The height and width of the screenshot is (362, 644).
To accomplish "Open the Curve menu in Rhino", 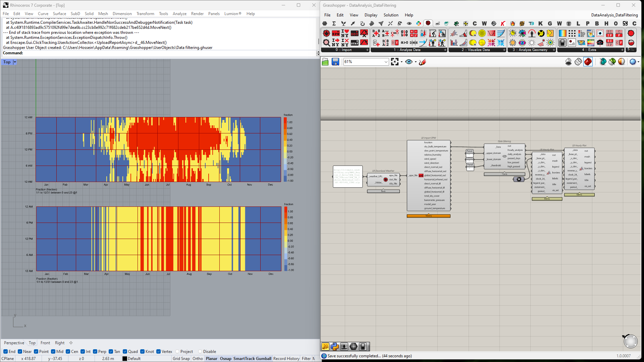I will coord(43,14).
